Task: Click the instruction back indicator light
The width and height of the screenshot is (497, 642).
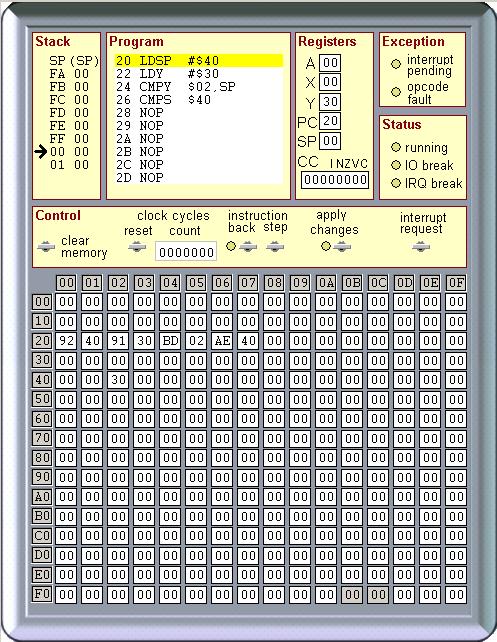Action: point(231,246)
